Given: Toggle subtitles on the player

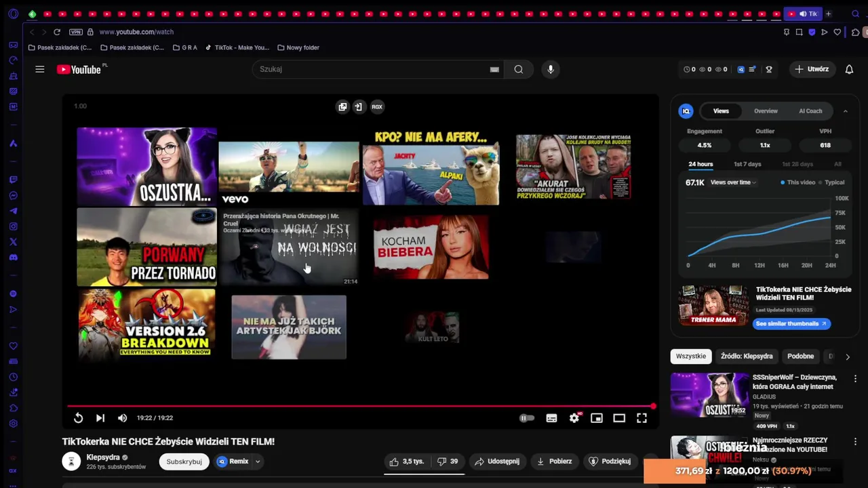Looking at the screenshot, I should point(551,418).
